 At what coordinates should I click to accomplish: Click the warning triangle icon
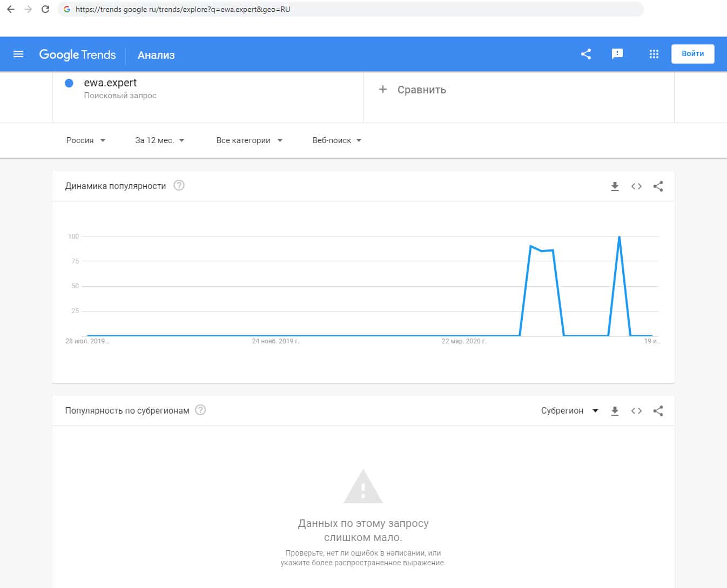(x=363, y=487)
